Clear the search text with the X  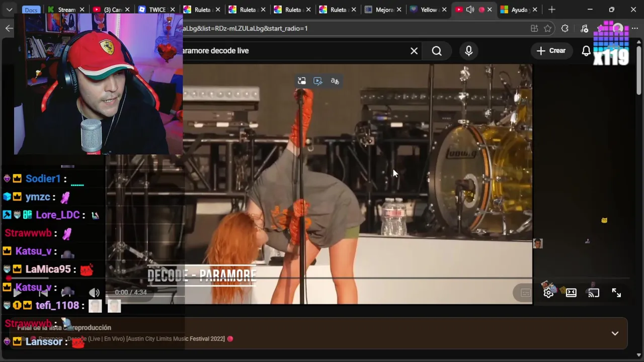pos(414,51)
